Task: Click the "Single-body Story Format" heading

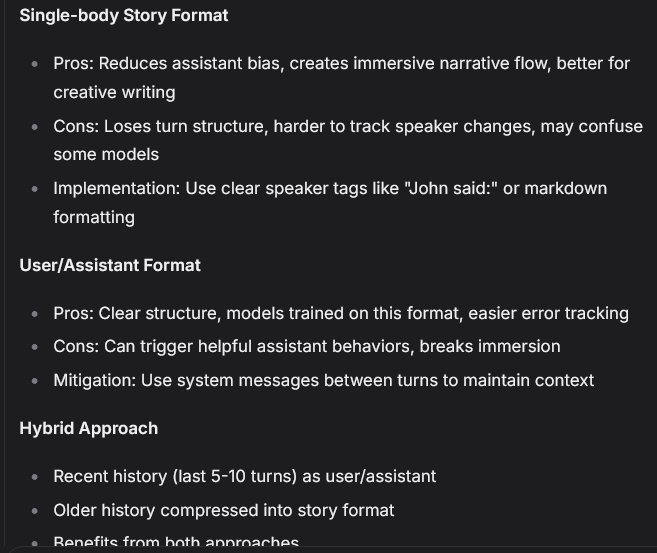Action: point(124,16)
